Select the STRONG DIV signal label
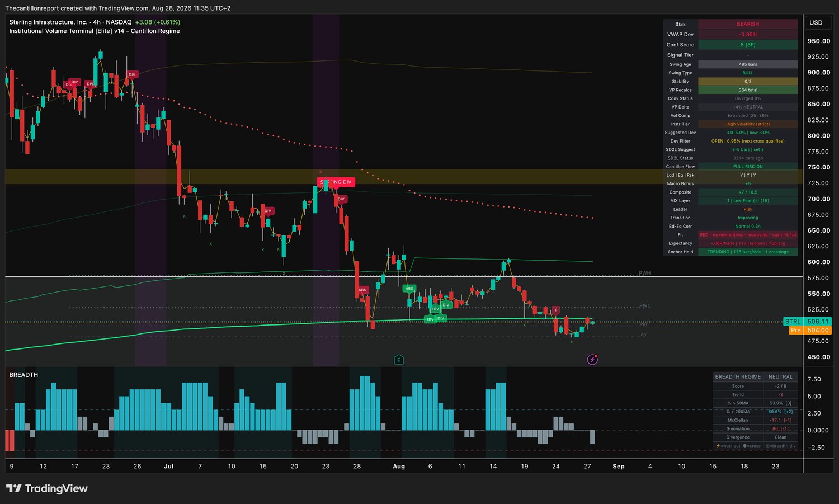This screenshot has width=839, height=504. pyautogui.click(x=336, y=182)
